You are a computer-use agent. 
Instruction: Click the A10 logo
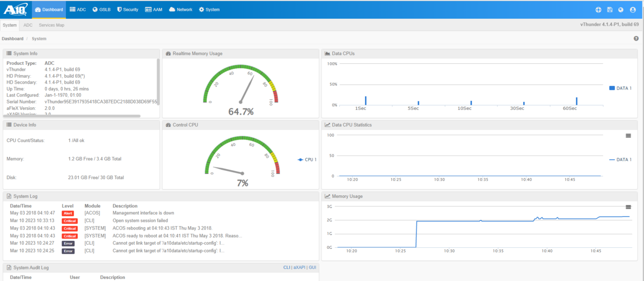[x=16, y=9]
